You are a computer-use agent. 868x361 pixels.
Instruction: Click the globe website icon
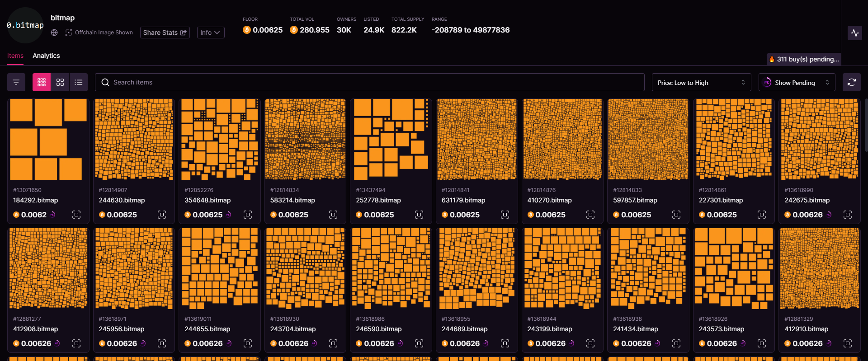point(54,33)
